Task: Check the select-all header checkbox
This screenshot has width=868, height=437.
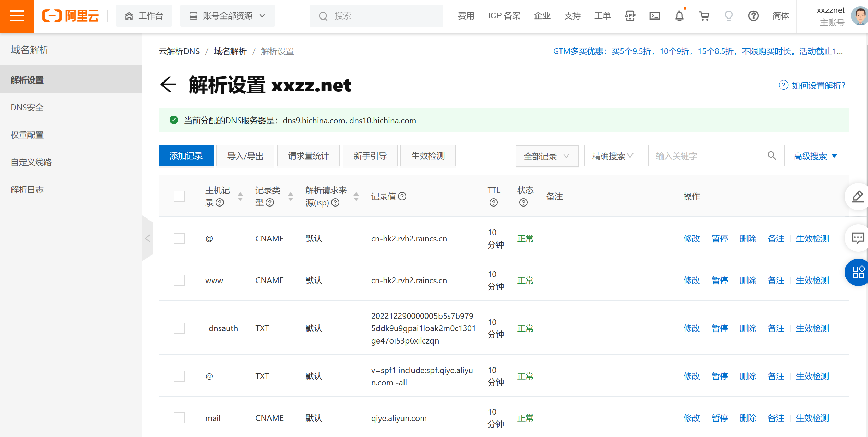Action: click(x=179, y=196)
